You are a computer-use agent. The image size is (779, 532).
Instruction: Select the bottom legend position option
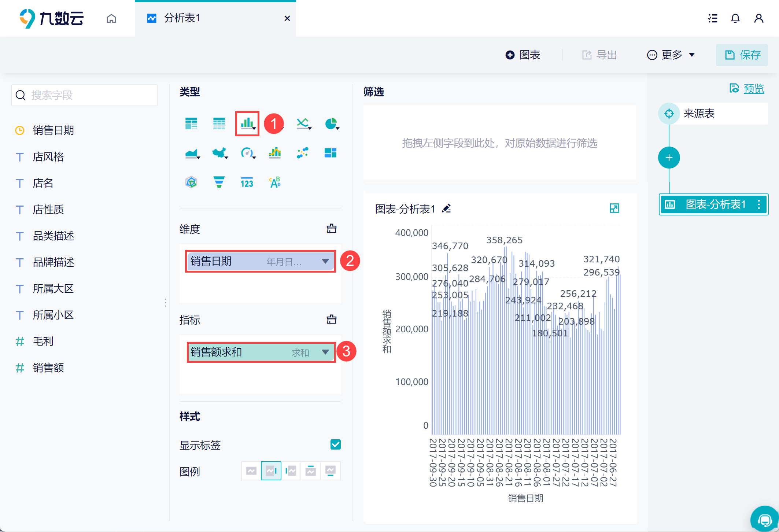tap(330, 471)
